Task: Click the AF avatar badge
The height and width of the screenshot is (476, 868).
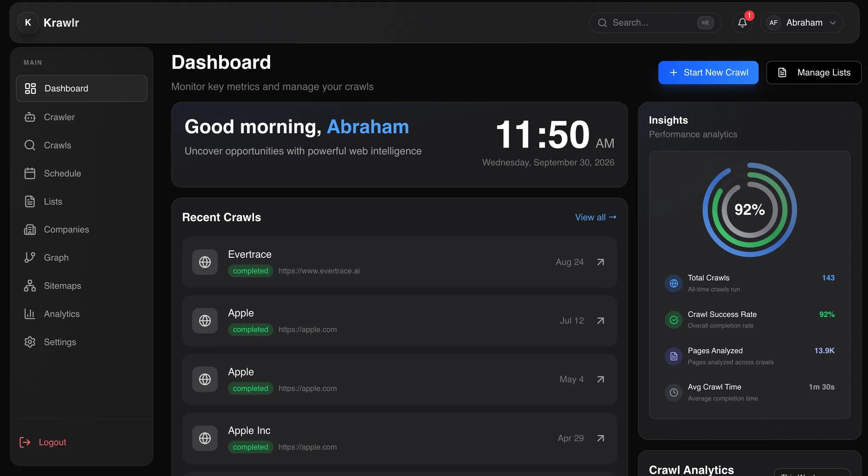Action: coord(773,23)
